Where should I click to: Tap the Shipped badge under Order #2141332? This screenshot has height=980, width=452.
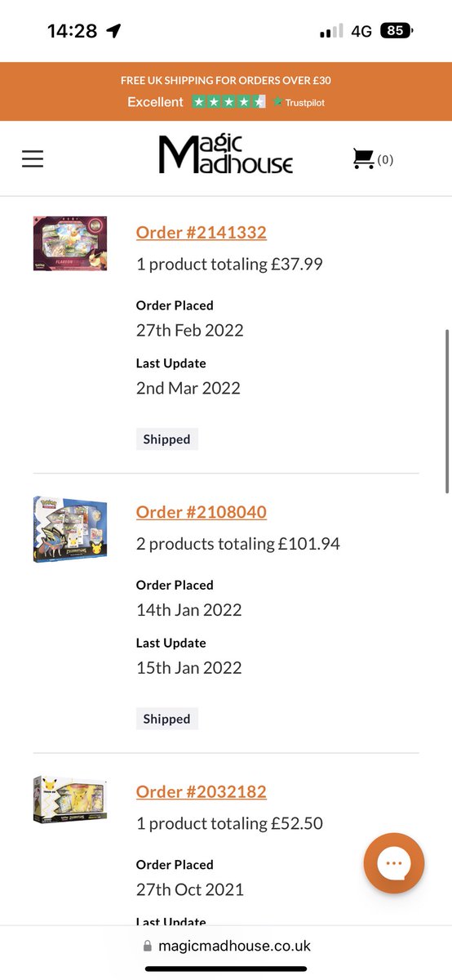pos(166,439)
